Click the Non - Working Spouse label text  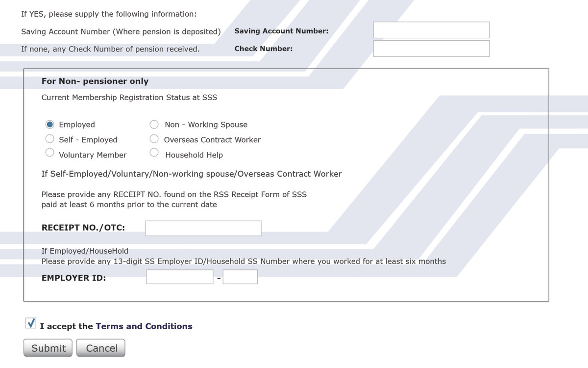click(206, 124)
